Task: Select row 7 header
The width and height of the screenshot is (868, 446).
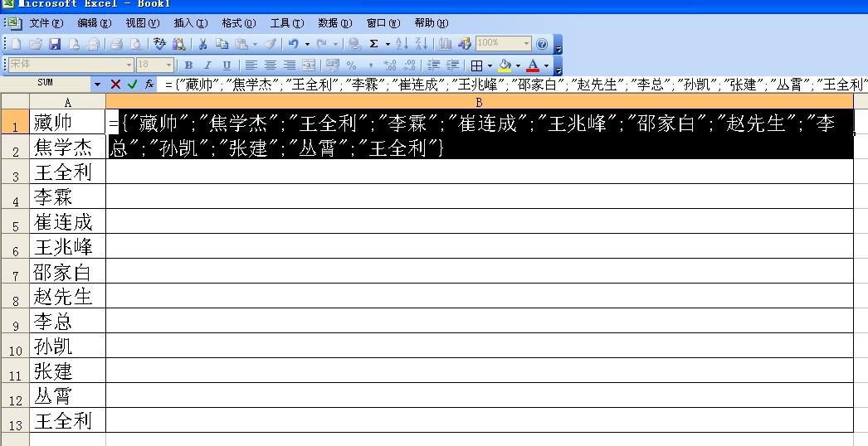Action: (x=15, y=271)
